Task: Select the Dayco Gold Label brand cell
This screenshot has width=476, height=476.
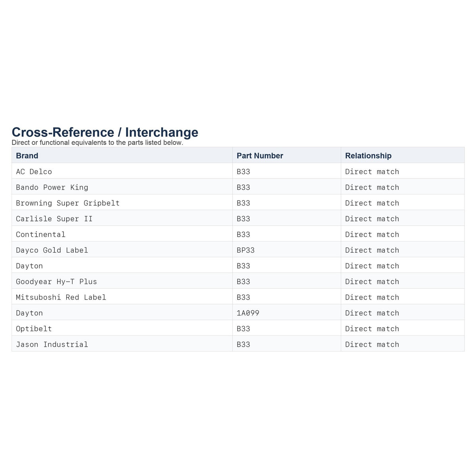Action: pos(122,250)
